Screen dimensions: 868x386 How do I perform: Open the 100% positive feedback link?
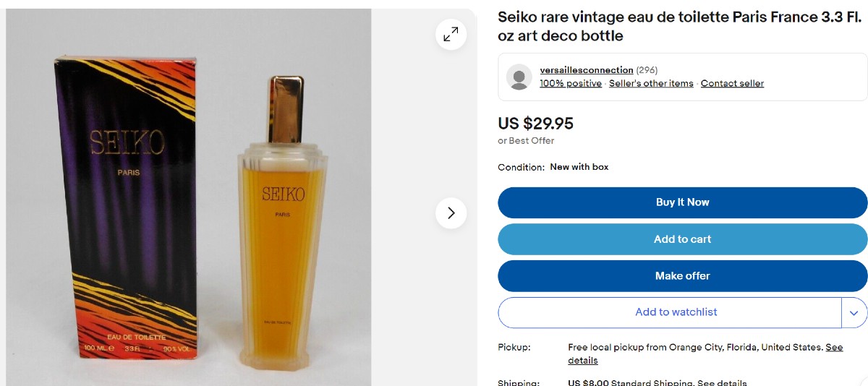pos(570,83)
